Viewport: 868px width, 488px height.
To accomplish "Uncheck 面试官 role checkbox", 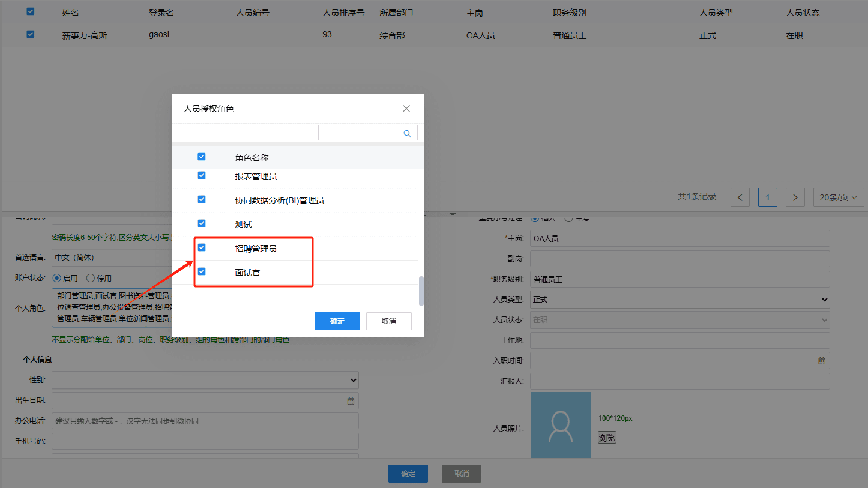I will click(x=202, y=271).
